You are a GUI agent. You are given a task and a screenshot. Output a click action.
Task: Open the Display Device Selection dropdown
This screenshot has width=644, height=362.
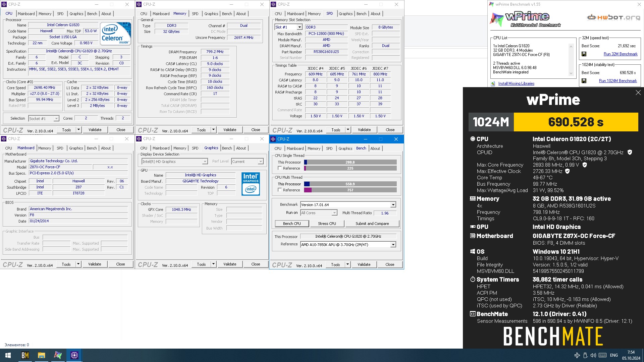point(205,162)
